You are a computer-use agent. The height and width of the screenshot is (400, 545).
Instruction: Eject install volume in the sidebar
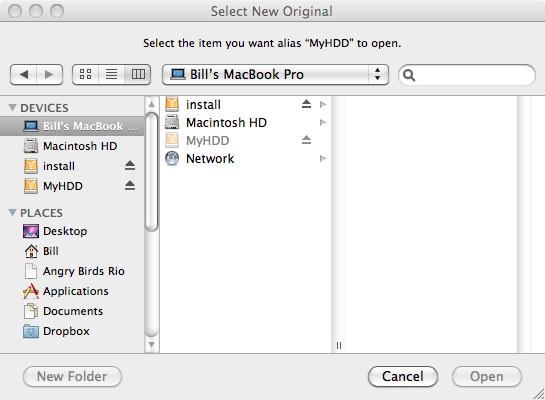click(x=130, y=166)
